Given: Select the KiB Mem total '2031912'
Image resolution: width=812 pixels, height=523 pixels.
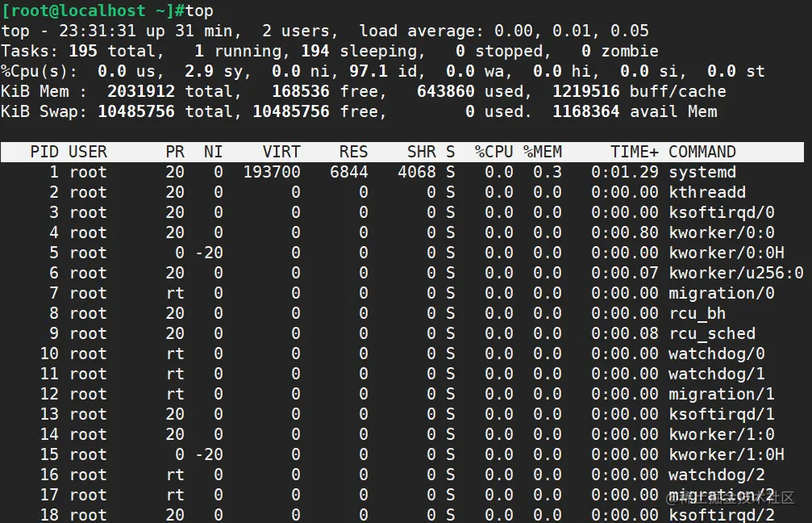Looking at the screenshot, I should (141, 92).
